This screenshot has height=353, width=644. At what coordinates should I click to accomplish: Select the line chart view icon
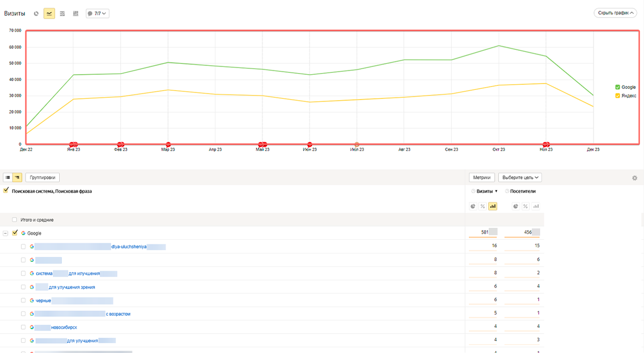pyautogui.click(x=49, y=13)
